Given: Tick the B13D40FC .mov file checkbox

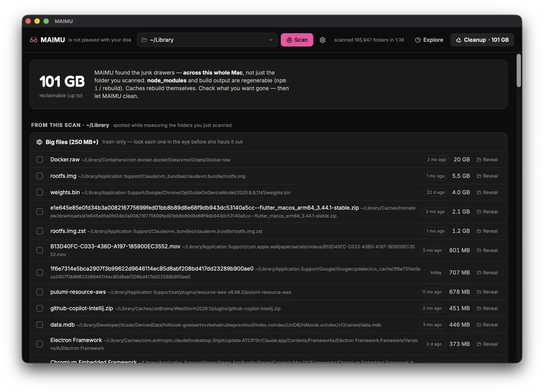Looking at the screenshot, I should pyautogui.click(x=40, y=250).
